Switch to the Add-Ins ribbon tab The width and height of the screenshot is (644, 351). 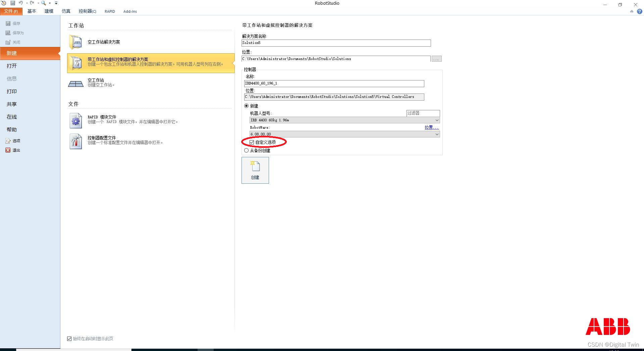pos(130,11)
